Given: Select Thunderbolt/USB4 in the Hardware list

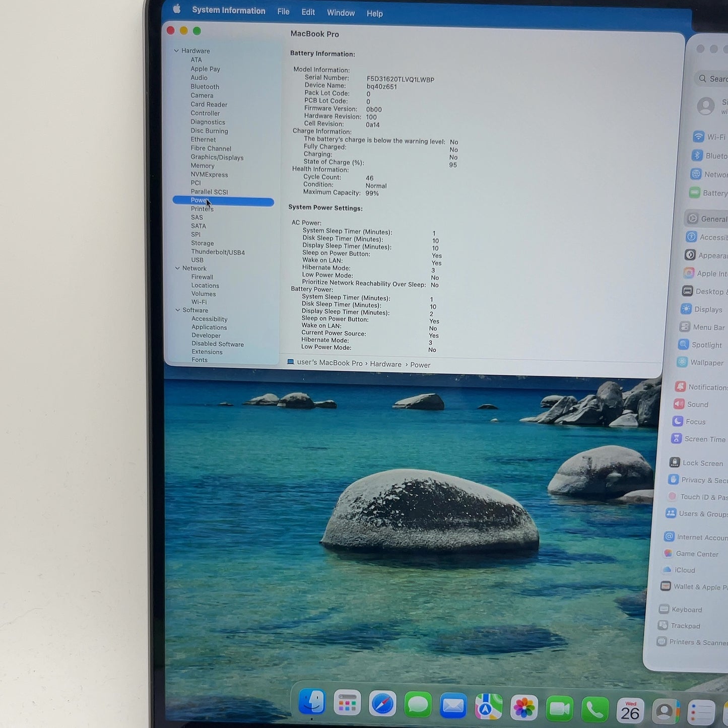Looking at the screenshot, I should [218, 252].
